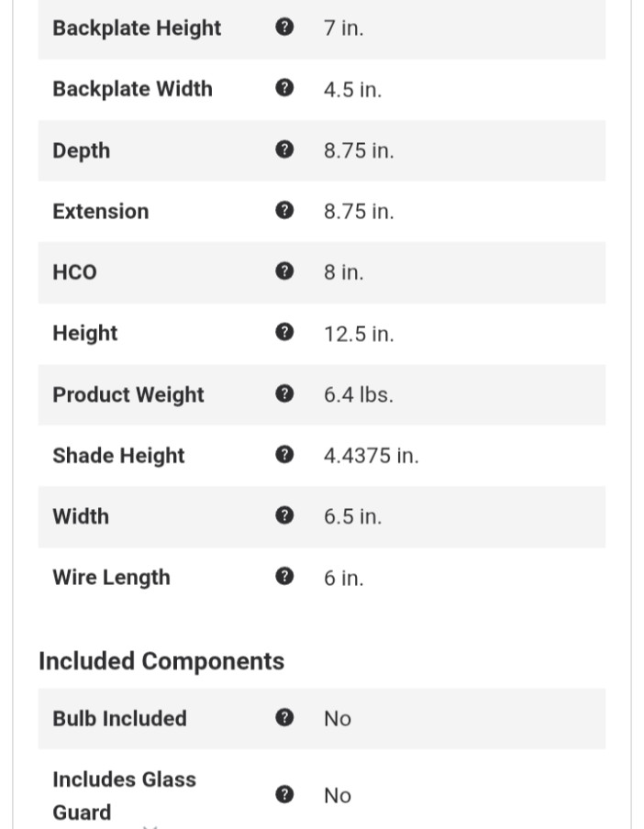Click the Height help icon
Viewport: 644px width, 829px height.
coord(284,332)
